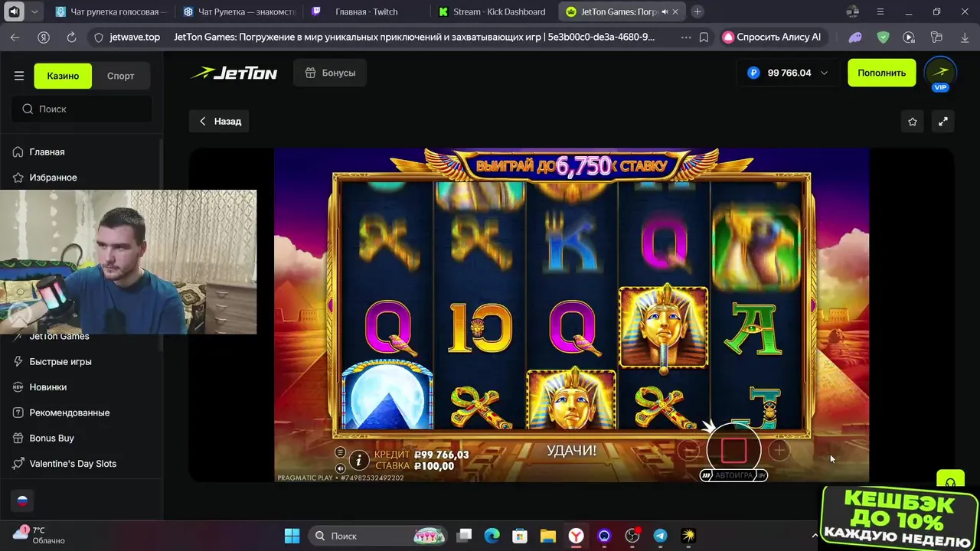
Task: Click the JetTon logo
Action: pos(234,73)
